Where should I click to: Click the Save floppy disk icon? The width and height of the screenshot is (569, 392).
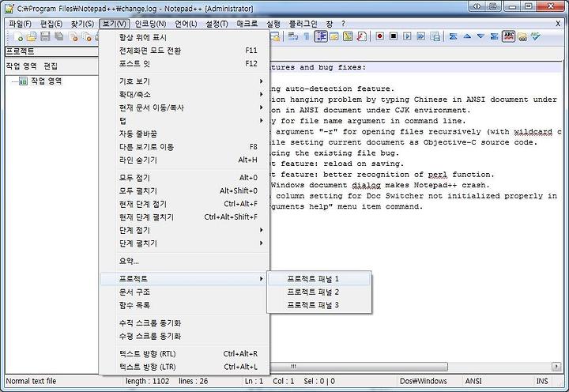coord(45,36)
